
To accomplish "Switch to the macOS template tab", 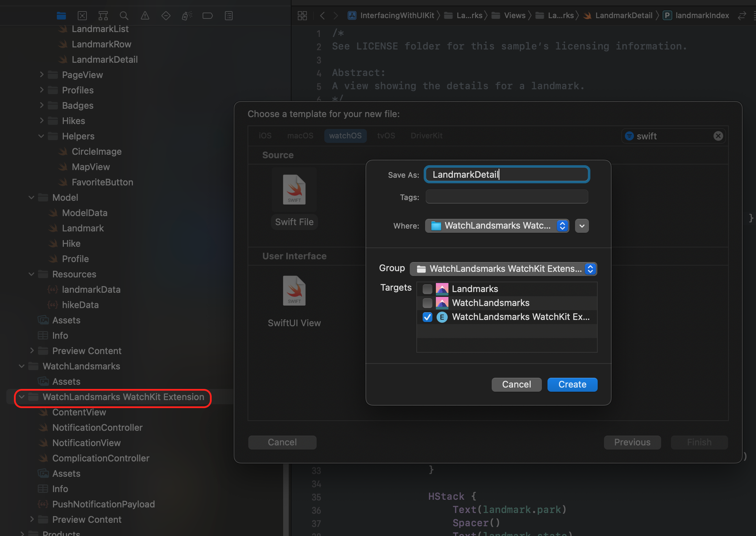I will [x=300, y=136].
